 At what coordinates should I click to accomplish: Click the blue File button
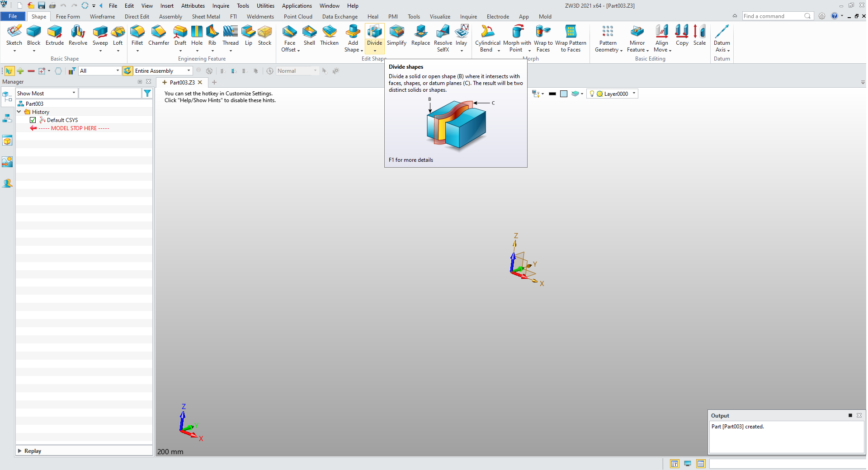[x=13, y=16]
